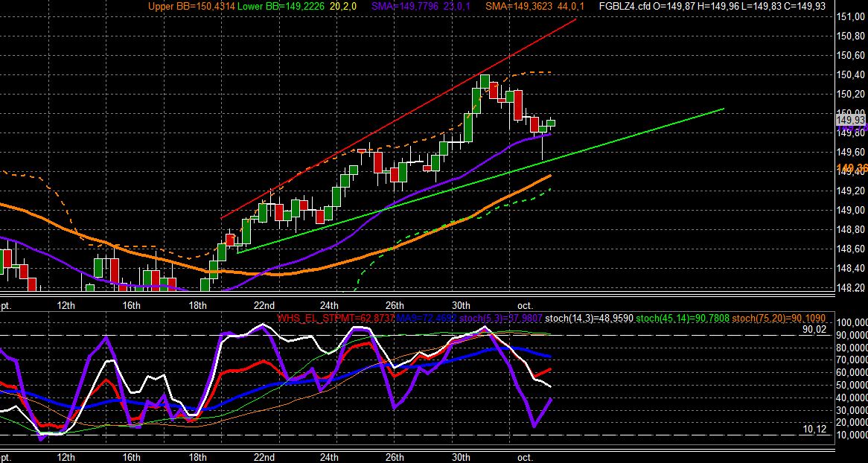Select the red upper trendline drawing

[398, 118]
